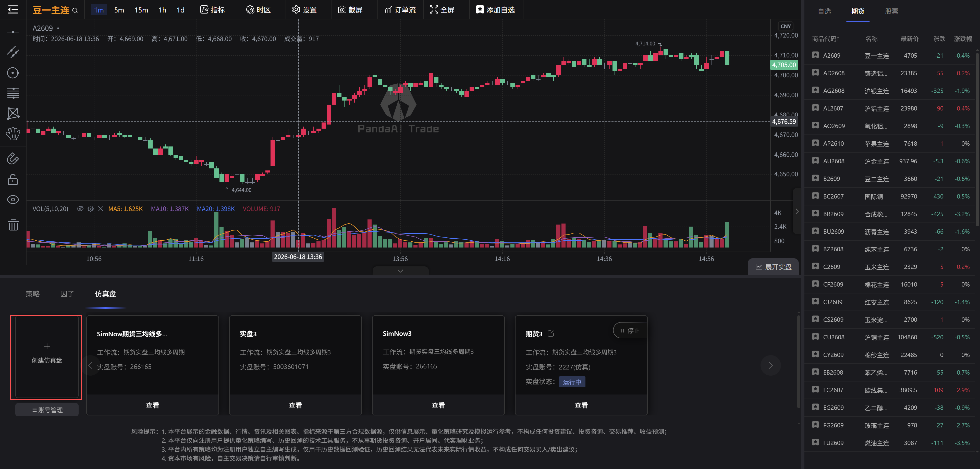
Task: Toggle favorite flag for AG2608
Action: pos(815,91)
